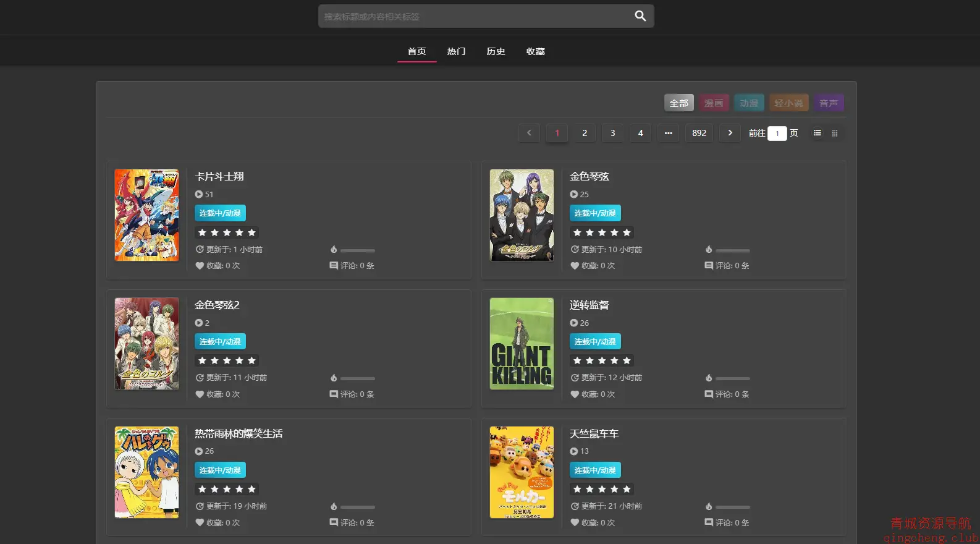Switch to list view layout
The image size is (980, 544).
[817, 133]
